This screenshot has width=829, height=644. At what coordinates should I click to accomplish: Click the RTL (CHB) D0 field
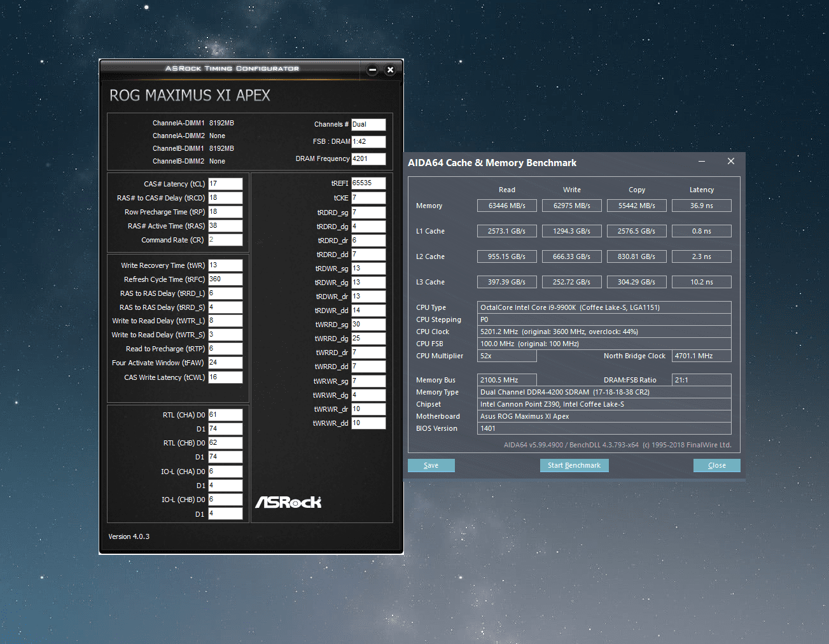click(x=225, y=443)
